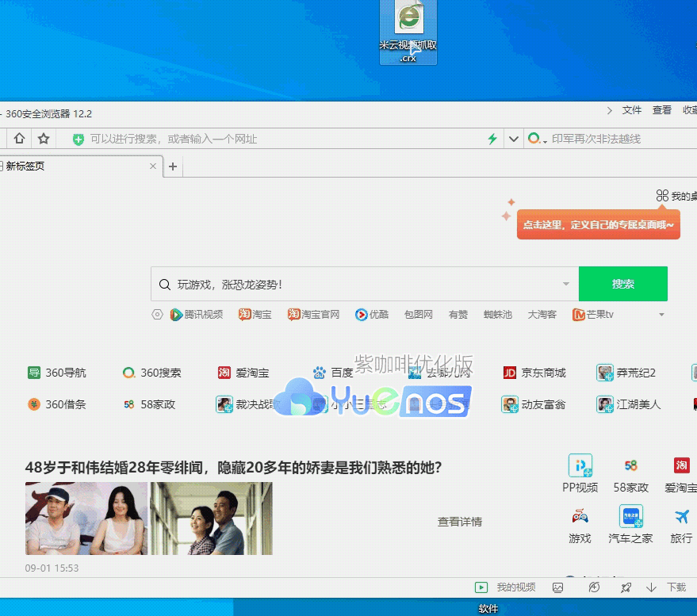Expand the address bar dropdown arrow
The height and width of the screenshot is (616, 697).
pos(512,138)
